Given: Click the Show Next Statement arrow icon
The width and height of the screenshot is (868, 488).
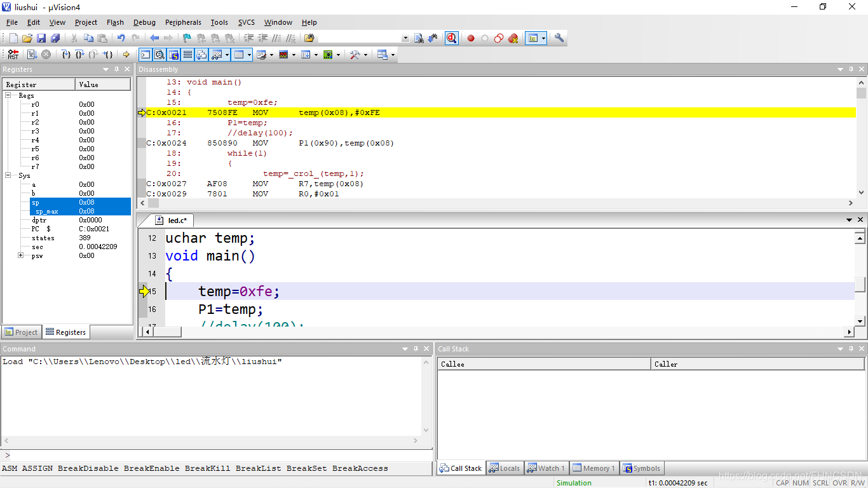Looking at the screenshot, I should [x=126, y=55].
